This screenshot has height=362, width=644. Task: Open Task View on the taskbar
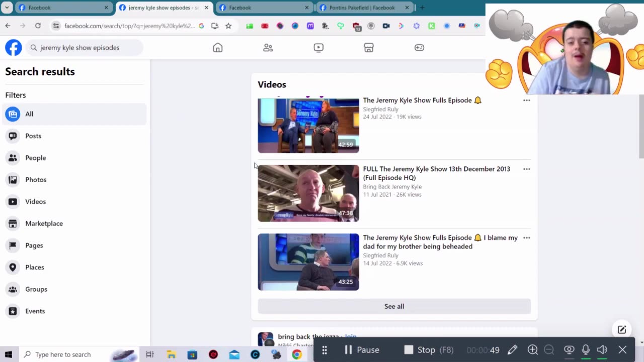click(150, 354)
